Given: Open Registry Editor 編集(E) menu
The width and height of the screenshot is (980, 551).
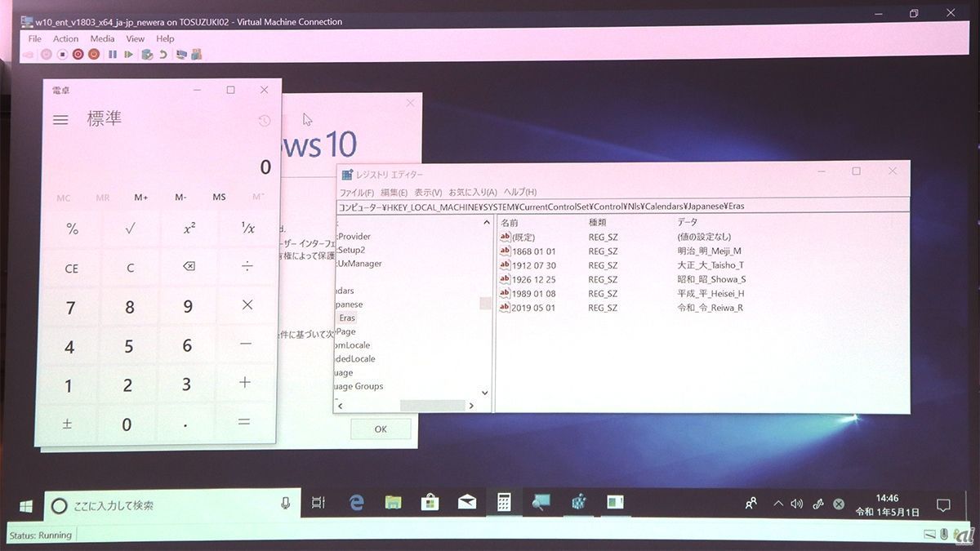Looking at the screenshot, I should click(394, 193).
